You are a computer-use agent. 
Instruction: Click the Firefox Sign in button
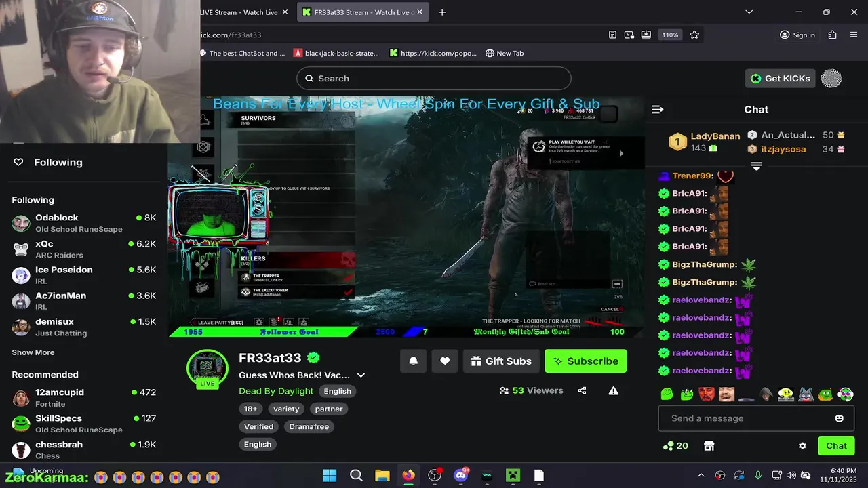797,35
